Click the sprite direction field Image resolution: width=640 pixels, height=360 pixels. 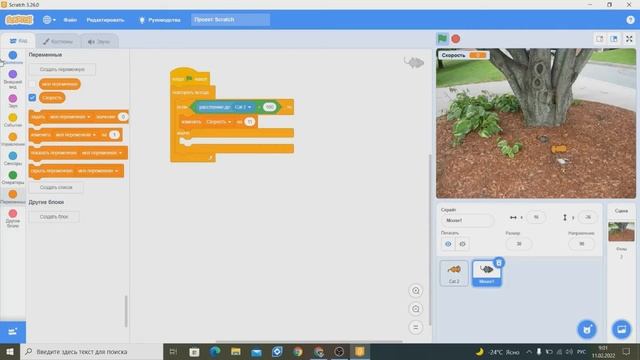pos(581,244)
